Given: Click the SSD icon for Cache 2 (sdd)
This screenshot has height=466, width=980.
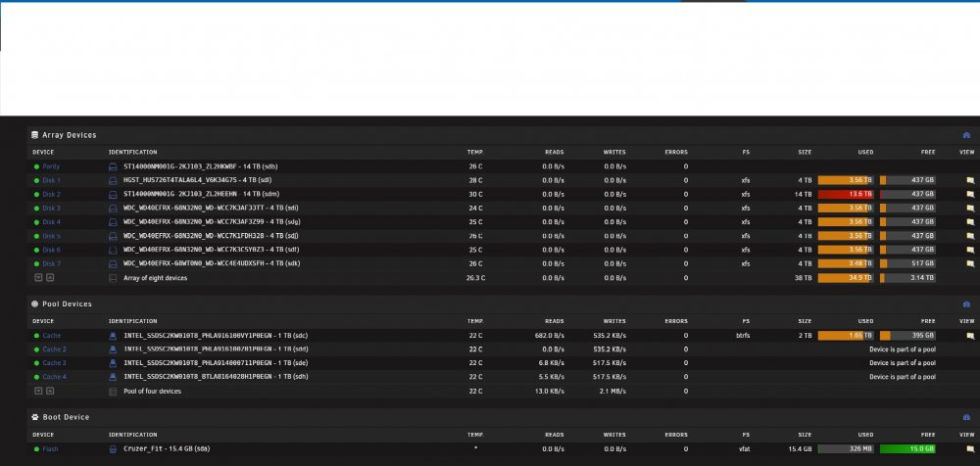Looking at the screenshot, I should click(x=113, y=349).
